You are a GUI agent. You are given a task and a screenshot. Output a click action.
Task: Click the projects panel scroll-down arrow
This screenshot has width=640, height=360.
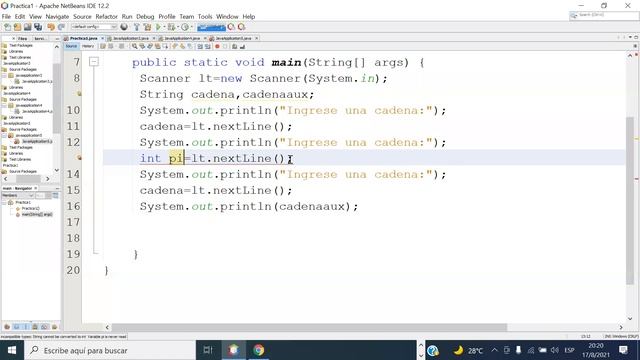tap(56, 170)
